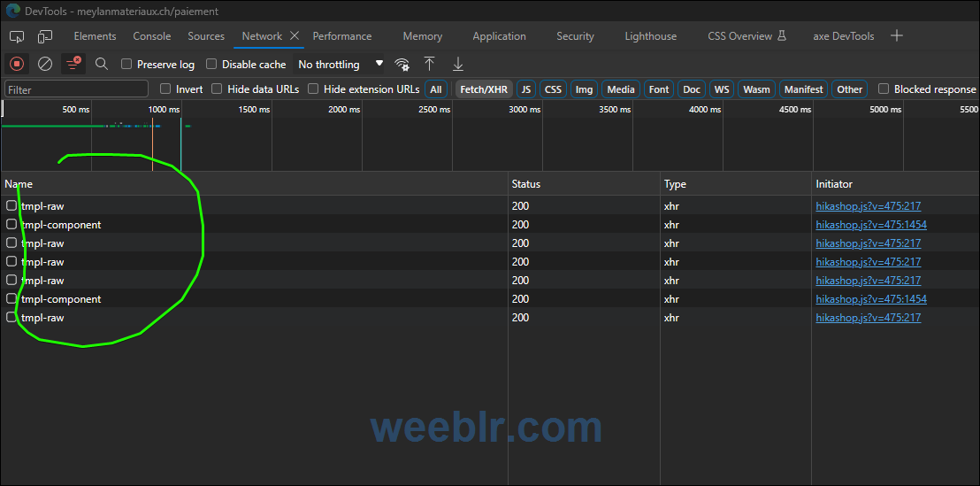
Task: Sort by the Type column header
Action: (x=736, y=184)
